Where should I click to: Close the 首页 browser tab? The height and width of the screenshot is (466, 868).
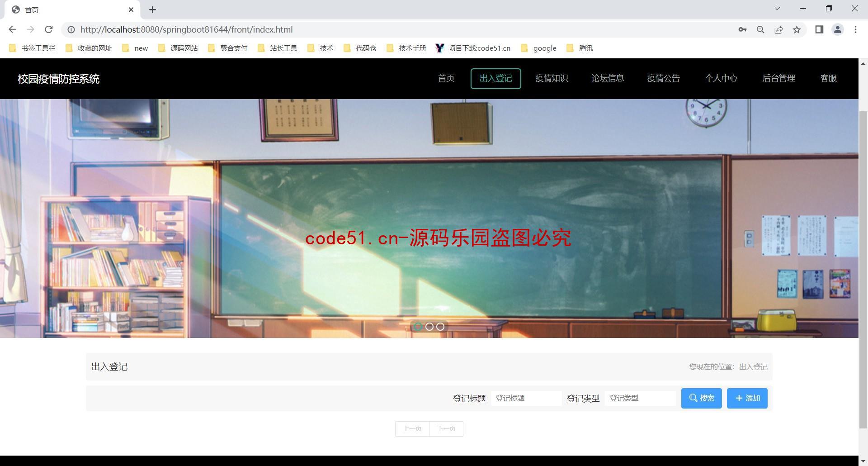pos(131,10)
